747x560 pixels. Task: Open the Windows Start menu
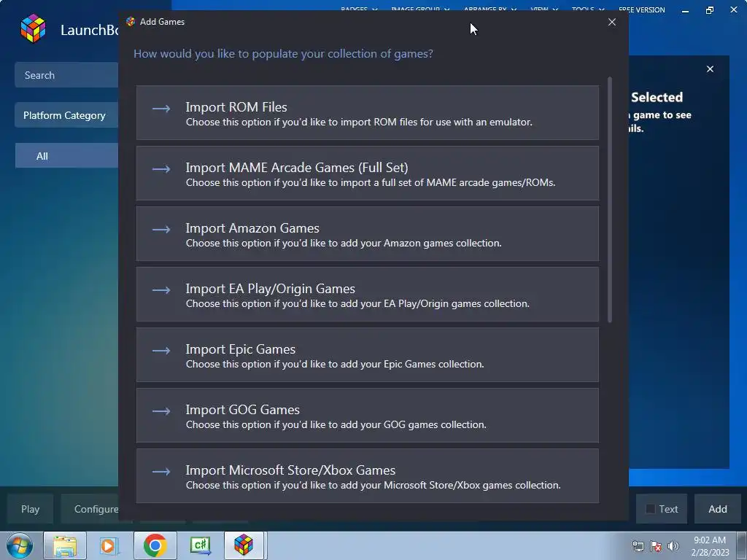tap(20, 545)
